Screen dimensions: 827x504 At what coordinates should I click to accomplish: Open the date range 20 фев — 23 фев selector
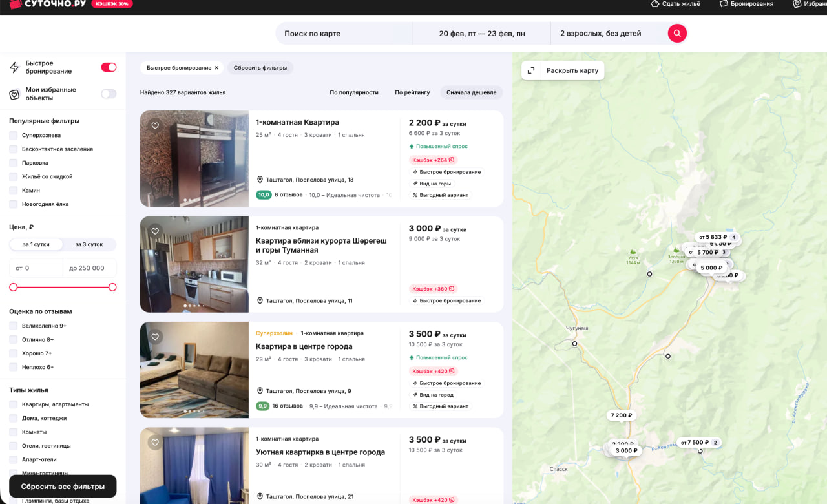(481, 34)
